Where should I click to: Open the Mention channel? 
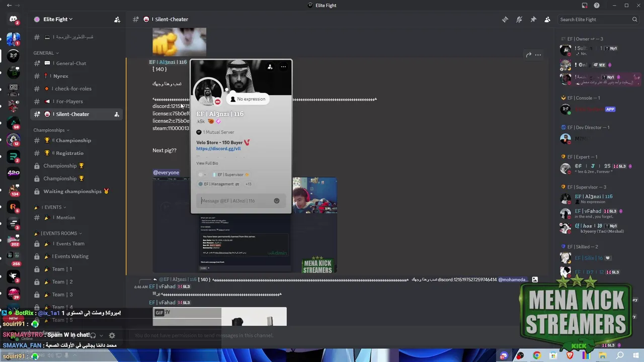(76, 218)
